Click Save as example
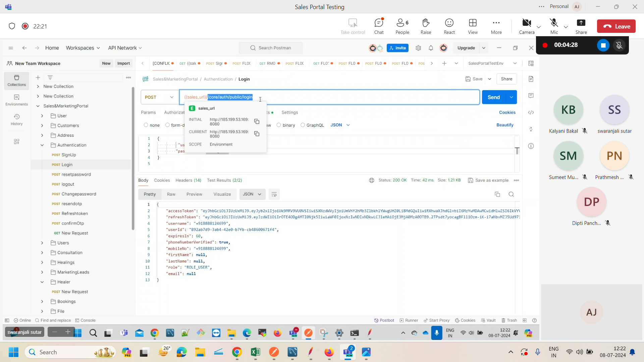The height and width of the screenshot is (362, 644). click(488, 180)
